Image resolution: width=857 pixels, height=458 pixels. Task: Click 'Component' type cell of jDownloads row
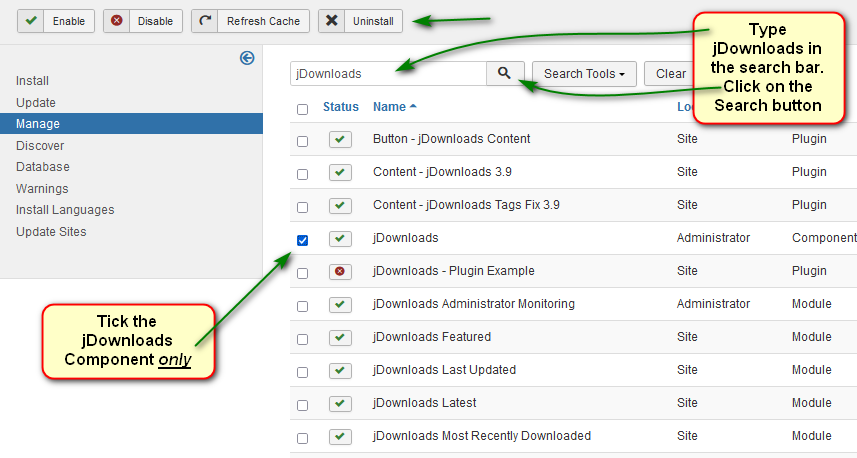pyautogui.click(x=824, y=238)
